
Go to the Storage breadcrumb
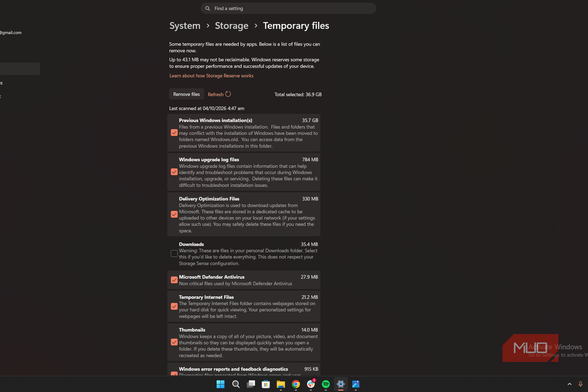[x=231, y=26]
